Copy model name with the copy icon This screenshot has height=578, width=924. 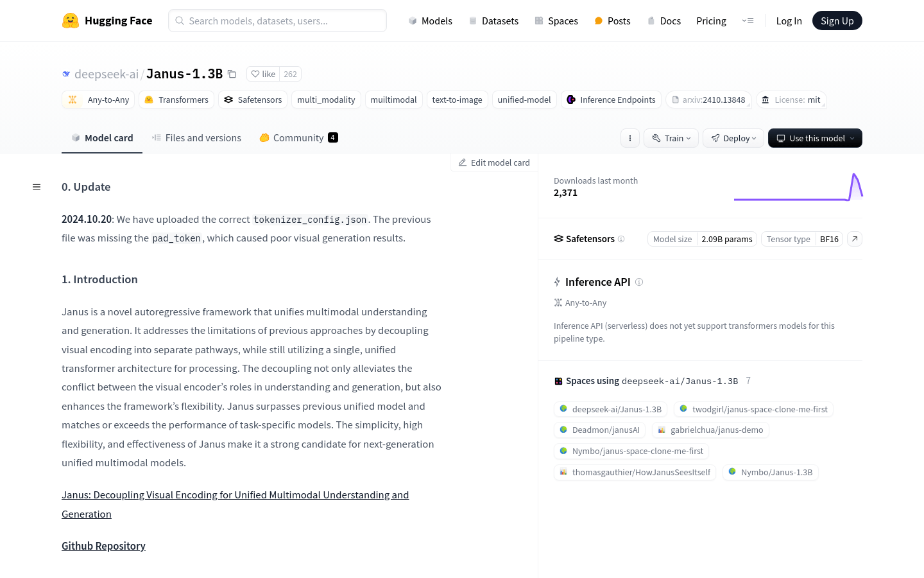click(232, 74)
